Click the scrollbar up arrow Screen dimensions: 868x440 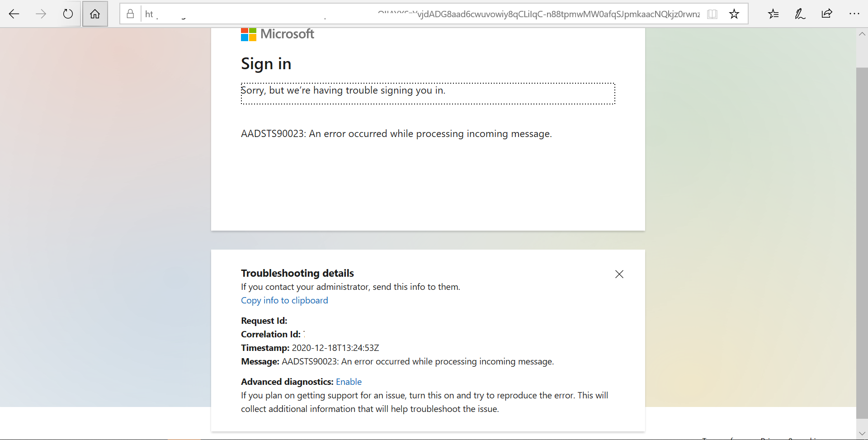tap(862, 34)
